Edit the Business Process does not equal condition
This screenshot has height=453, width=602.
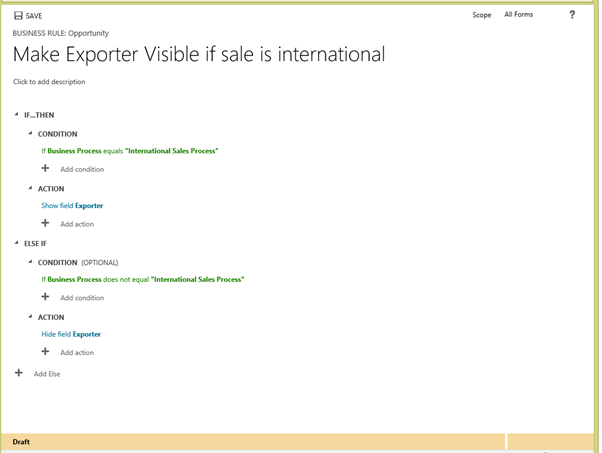point(142,279)
